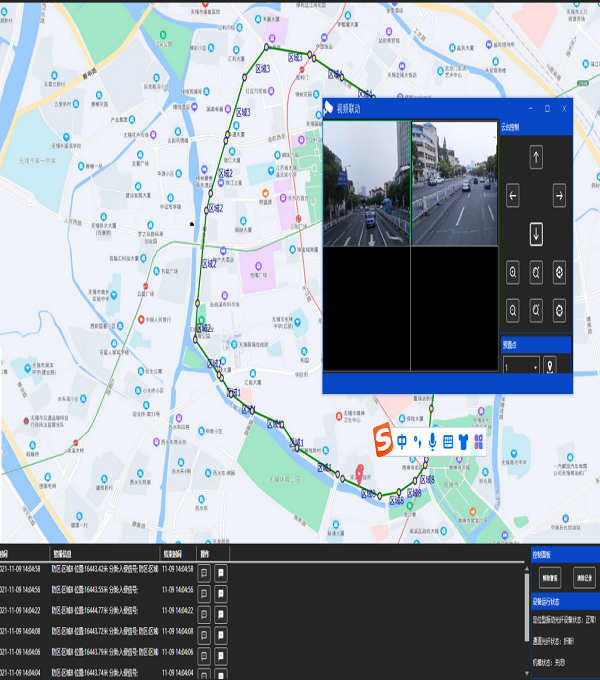Select the right camera road video feed
Image resolution: width=600 pixels, height=680 pixels.
pyautogui.click(x=454, y=183)
